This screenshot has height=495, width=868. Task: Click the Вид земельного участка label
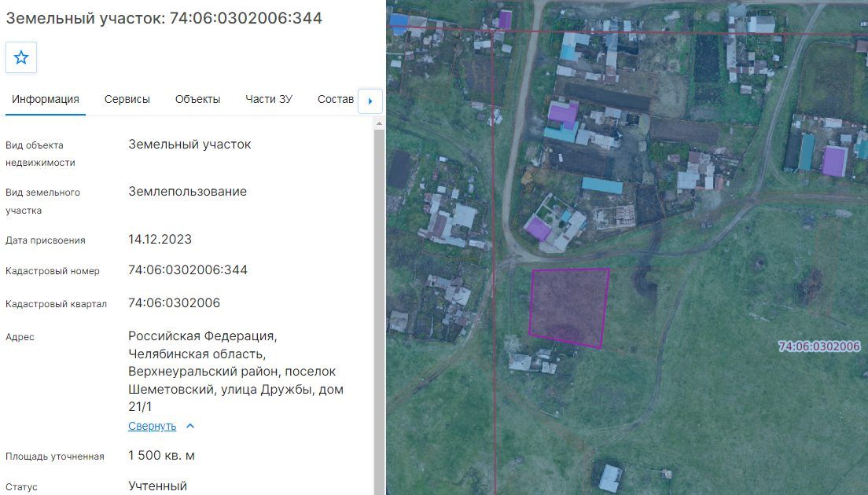pos(42,201)
